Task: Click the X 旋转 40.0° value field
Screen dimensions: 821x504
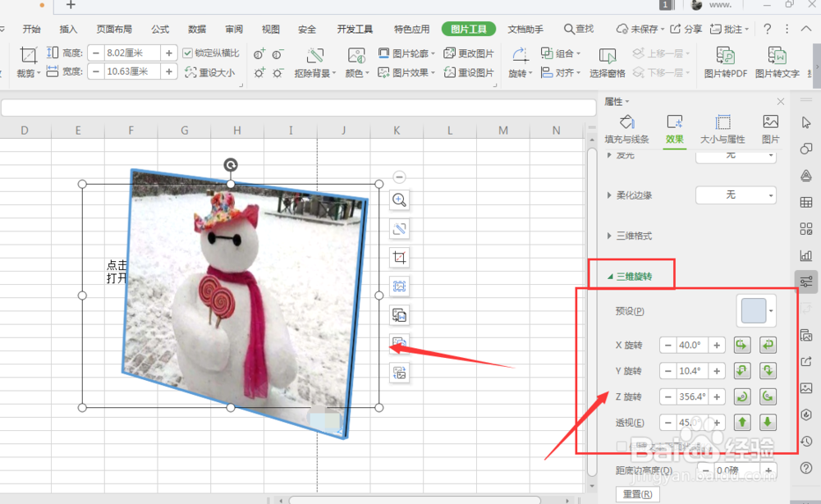Action: 692,345
